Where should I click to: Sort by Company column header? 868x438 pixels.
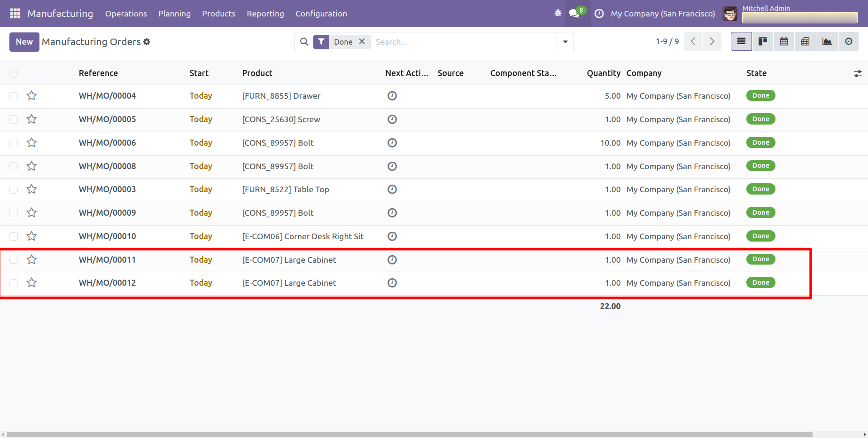pyautogui.click(x=644, y=73)
